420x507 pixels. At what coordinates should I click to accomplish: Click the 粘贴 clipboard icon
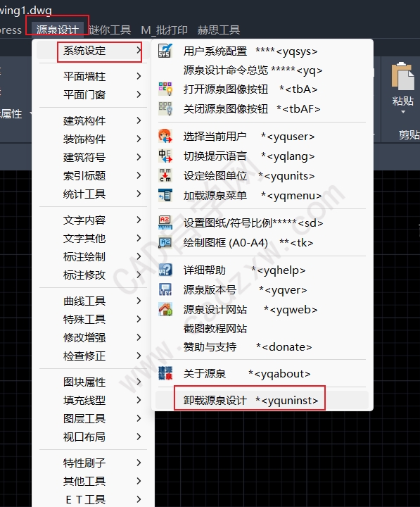(402, 76)
